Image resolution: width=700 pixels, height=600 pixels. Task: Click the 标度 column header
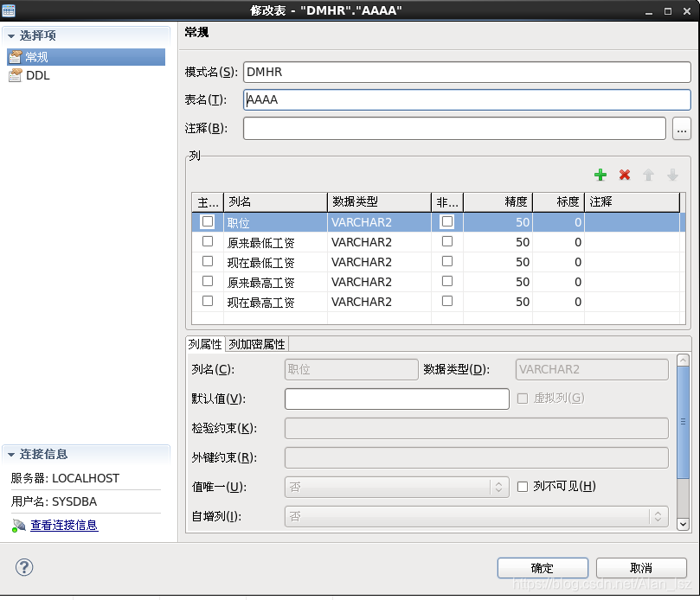(558, 202)
